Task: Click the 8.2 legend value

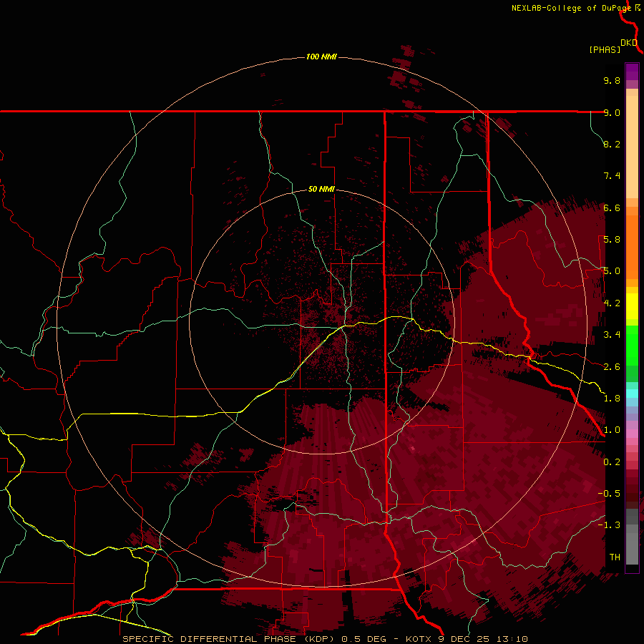Action: (x=612, y=144)
